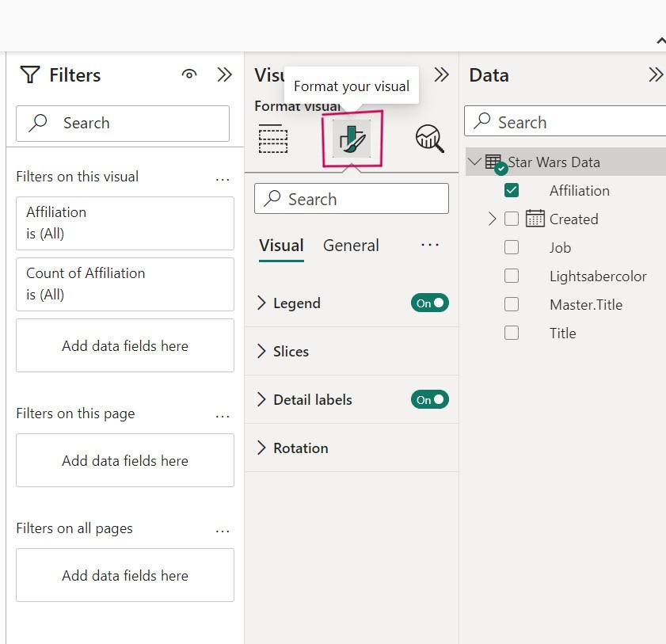Click magnifier icon in Data search

(x=482, y=121)
